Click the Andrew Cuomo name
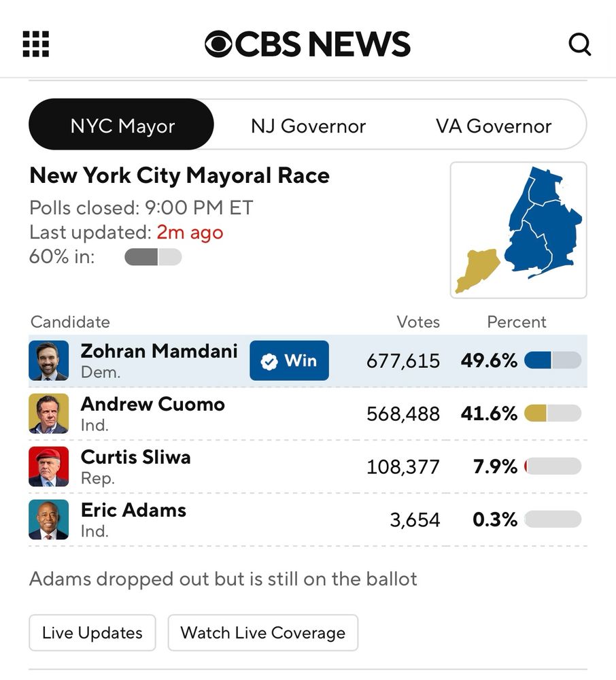Screen dimensions: 616x680 pos(152,404)
